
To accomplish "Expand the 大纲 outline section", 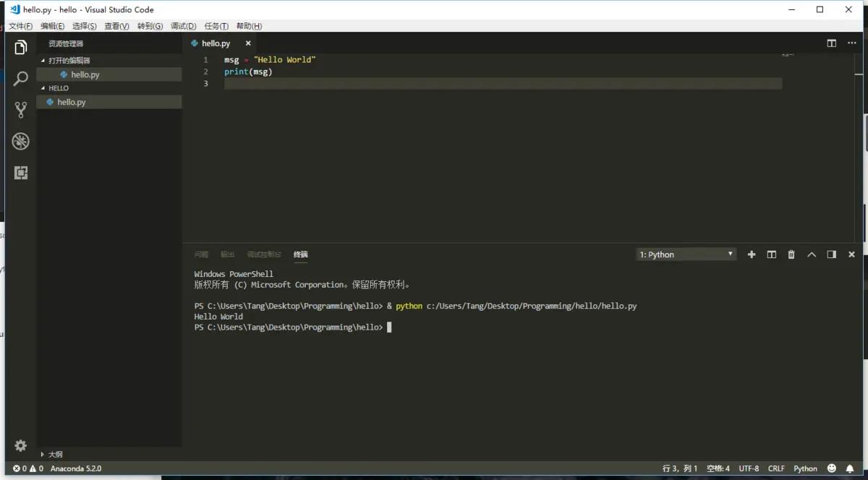I will pos(55,455).
